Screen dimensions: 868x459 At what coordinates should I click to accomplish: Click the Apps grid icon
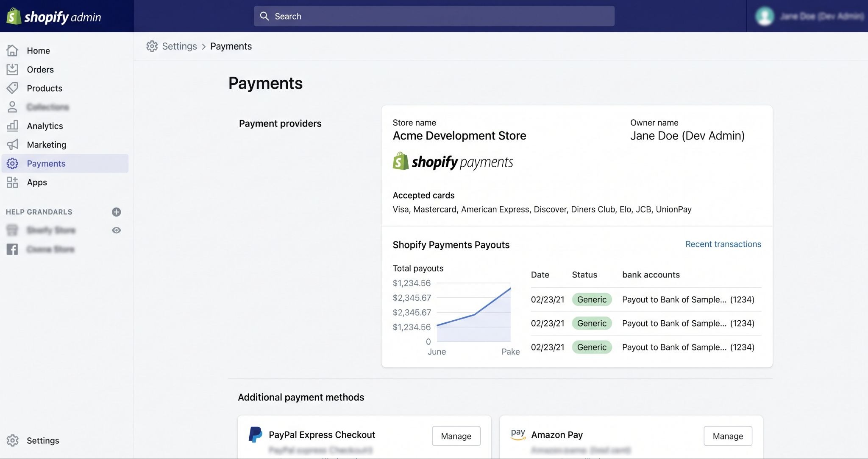click(x=12, y=182)
